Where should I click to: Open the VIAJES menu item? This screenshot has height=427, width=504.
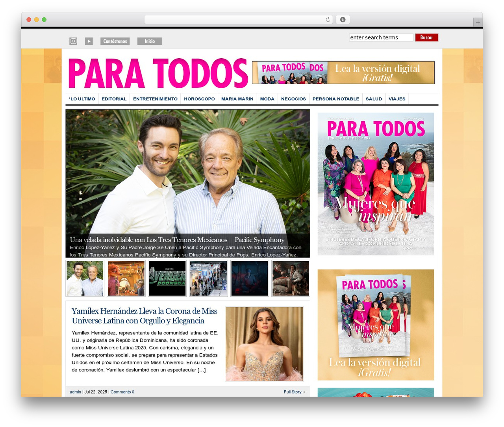pos(397,99)
